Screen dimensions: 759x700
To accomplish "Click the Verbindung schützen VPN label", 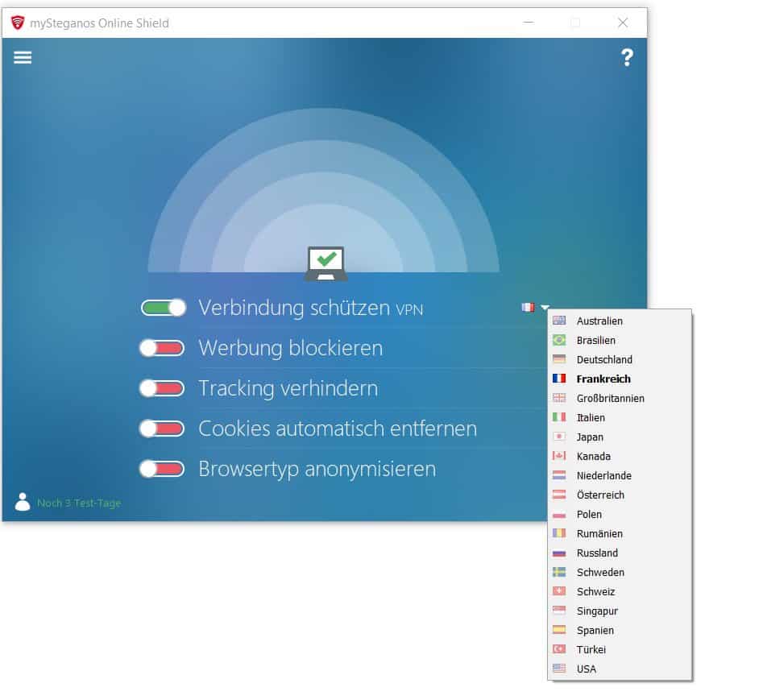I will [311, 308].
